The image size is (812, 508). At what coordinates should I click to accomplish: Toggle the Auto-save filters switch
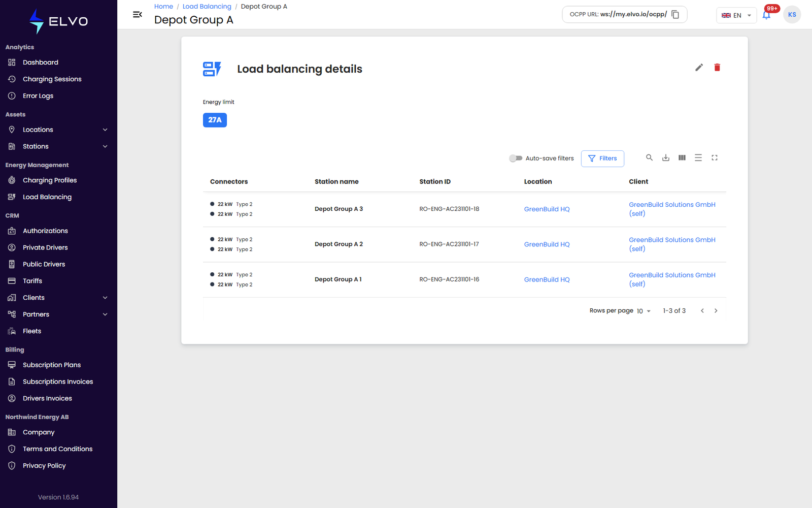click(x=516, y=158)
